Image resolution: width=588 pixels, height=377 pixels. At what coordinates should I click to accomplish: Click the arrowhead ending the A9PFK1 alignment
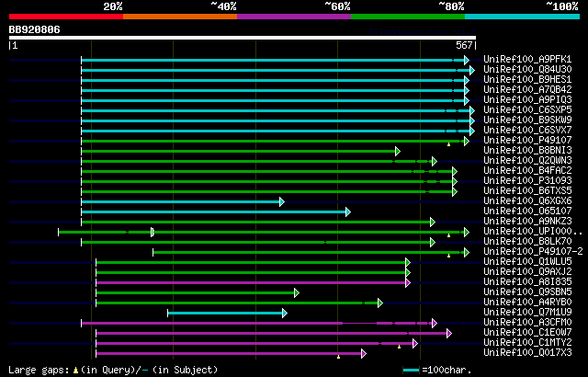coord(467,60)
